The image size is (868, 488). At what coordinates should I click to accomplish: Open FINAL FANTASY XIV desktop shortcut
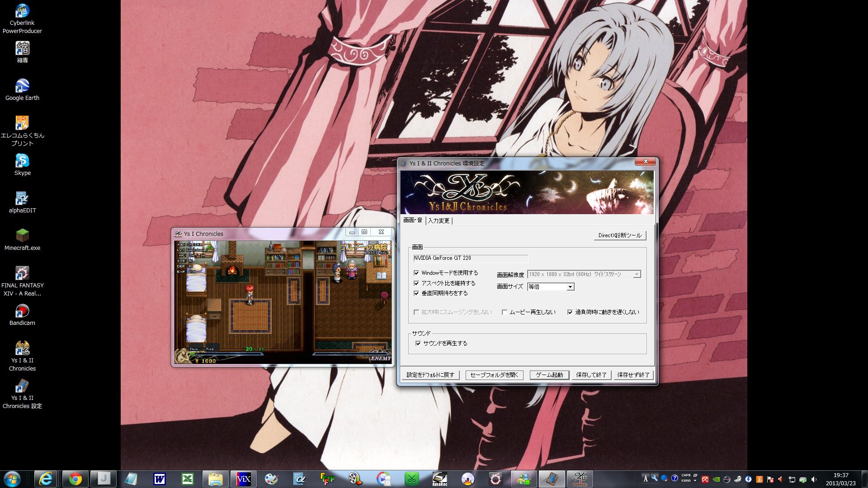pos(22,281)
